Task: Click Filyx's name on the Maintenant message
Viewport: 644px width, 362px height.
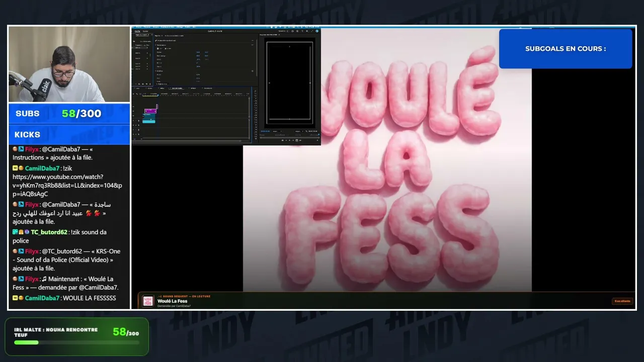Action: coord(32,279)
